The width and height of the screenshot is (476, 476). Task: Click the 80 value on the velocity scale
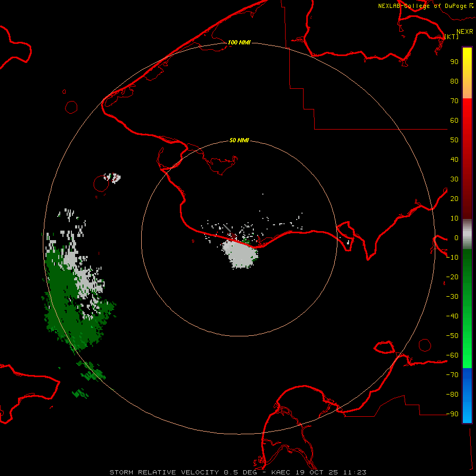pos(454,81)
